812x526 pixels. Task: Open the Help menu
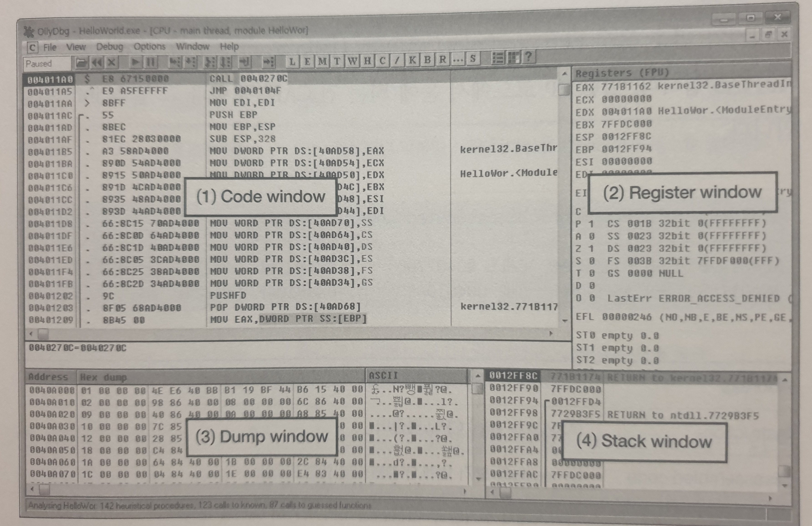229,46
